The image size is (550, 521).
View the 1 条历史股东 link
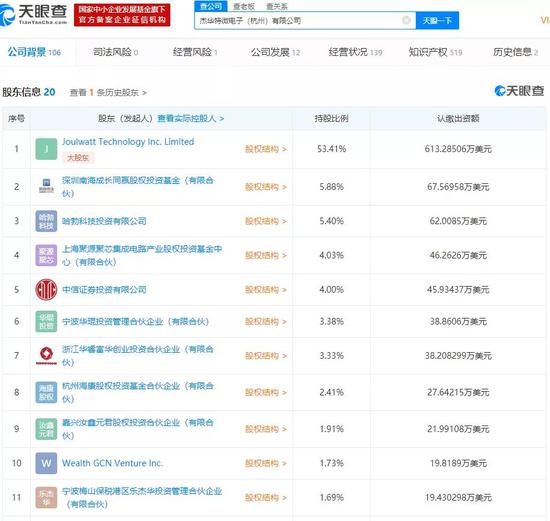108,93
